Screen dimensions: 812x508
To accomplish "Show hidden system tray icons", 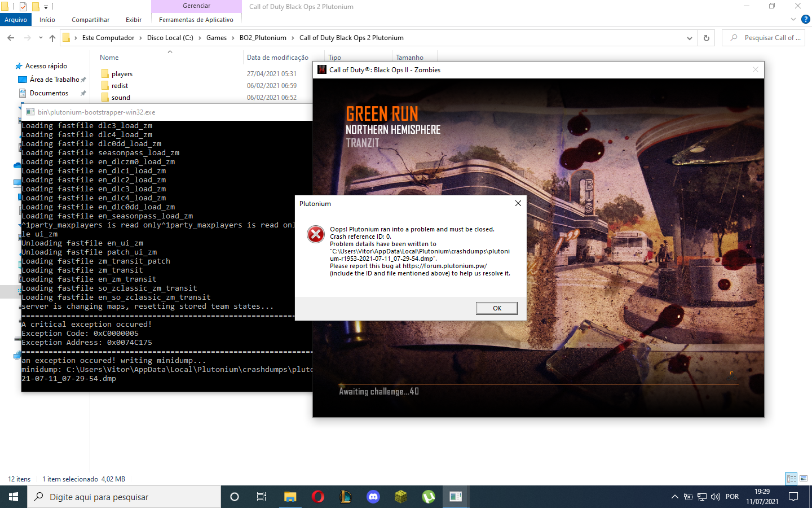I will point(674,497).
